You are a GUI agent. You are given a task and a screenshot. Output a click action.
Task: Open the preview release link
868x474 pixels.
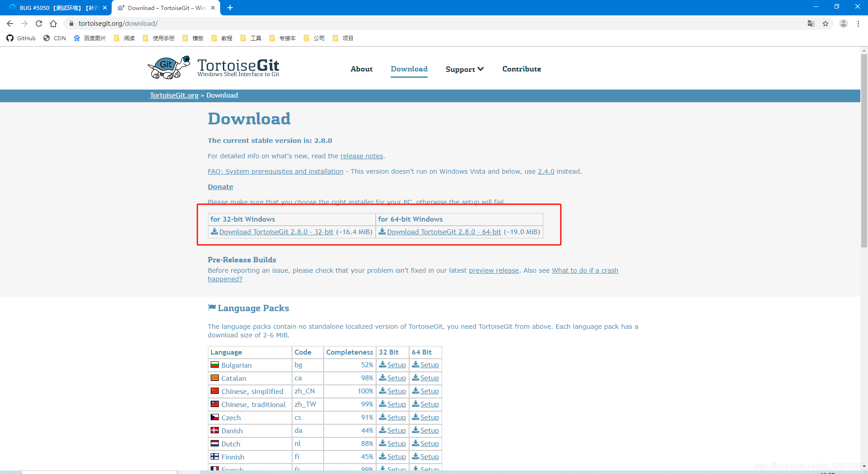pos(494,270)
